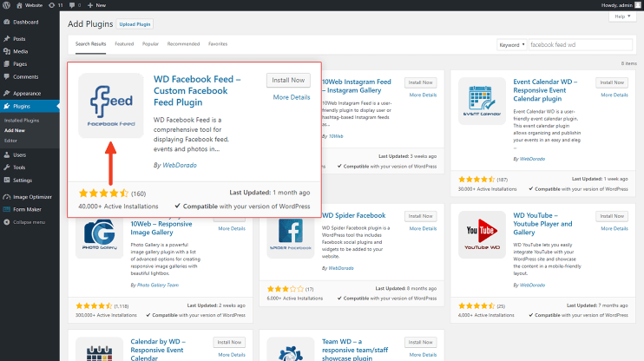Image resolution: width=644 pixels, height=361 pixels.
Task: Open More Details for Event Calendar WD
Action: tap(614, 95)
